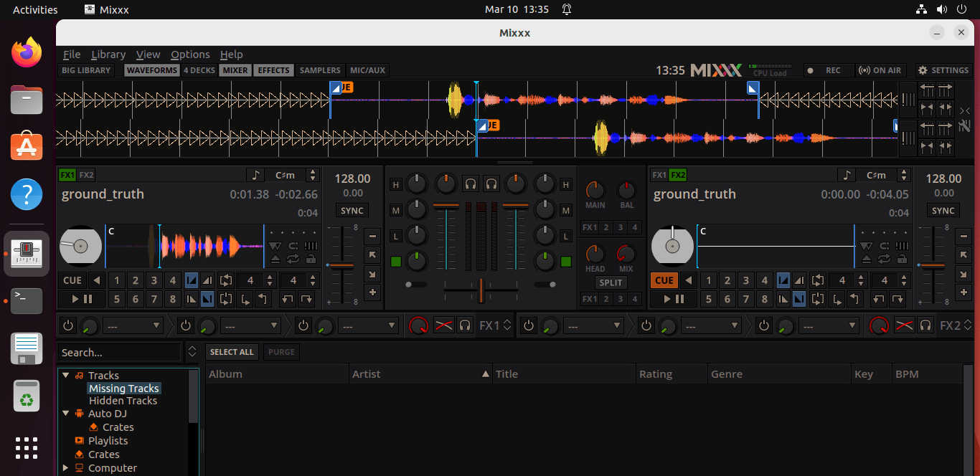Open Show Applications grid in dock
Screen dimensions: 980x476
click(27, 447)
